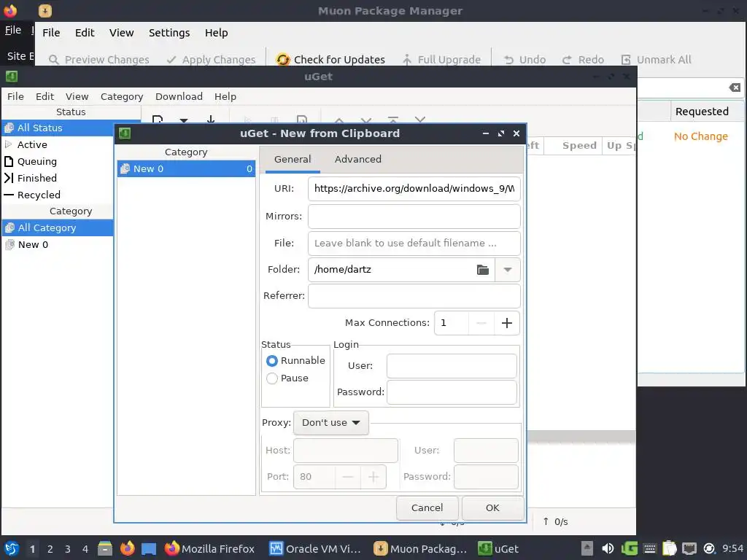Click OK to confirm the download
Image resolution: width=747 pixels, height=560 pixels.
tap(492, 508)
